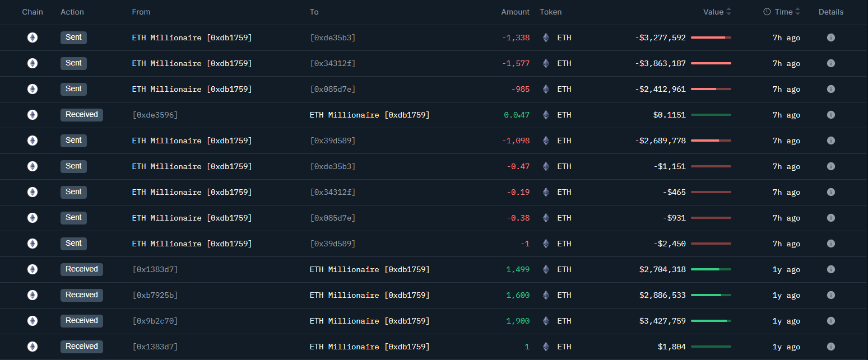
Task: Click info icon on $1,804 received row
Action: (830, 347)
